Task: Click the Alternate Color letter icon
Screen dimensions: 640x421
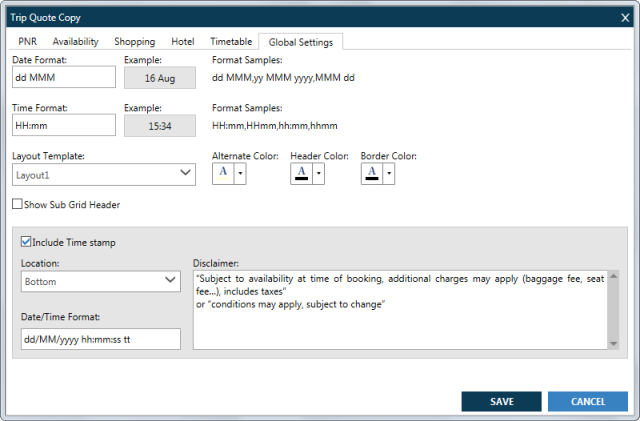Action: click(223, 173)
